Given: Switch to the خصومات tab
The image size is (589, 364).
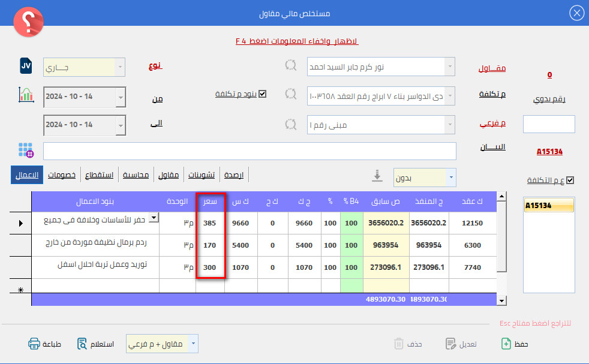Looking at the screenshot, I should click(x=62, y=175).
